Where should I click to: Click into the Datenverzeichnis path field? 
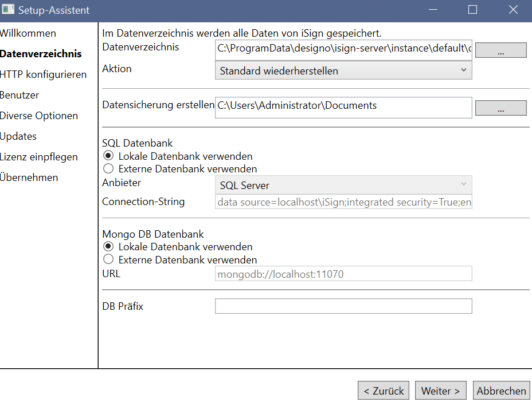point(343,50)
